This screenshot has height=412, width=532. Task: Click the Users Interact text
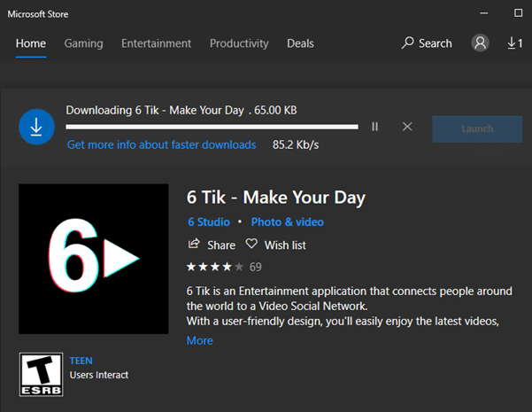[99, 375]
